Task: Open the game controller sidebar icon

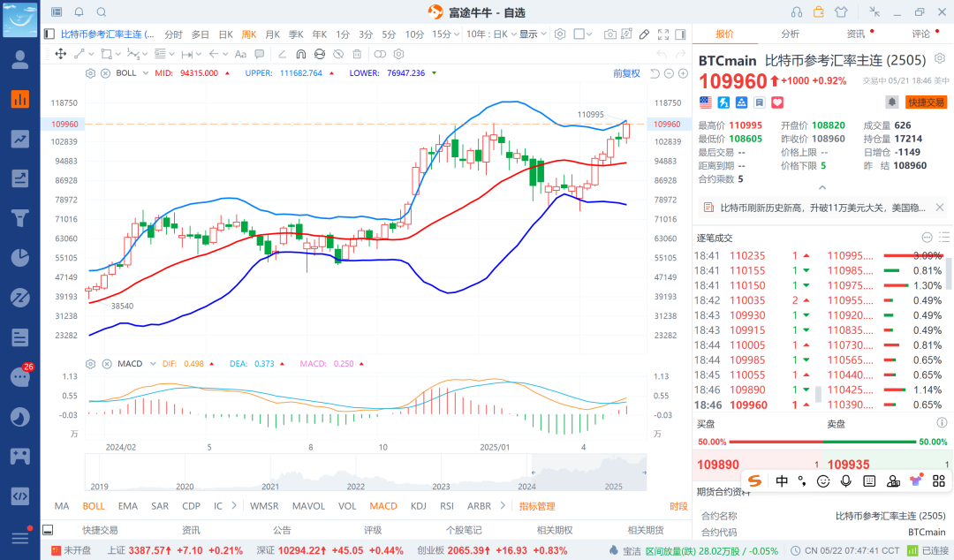Action: (x=20, y=456)
